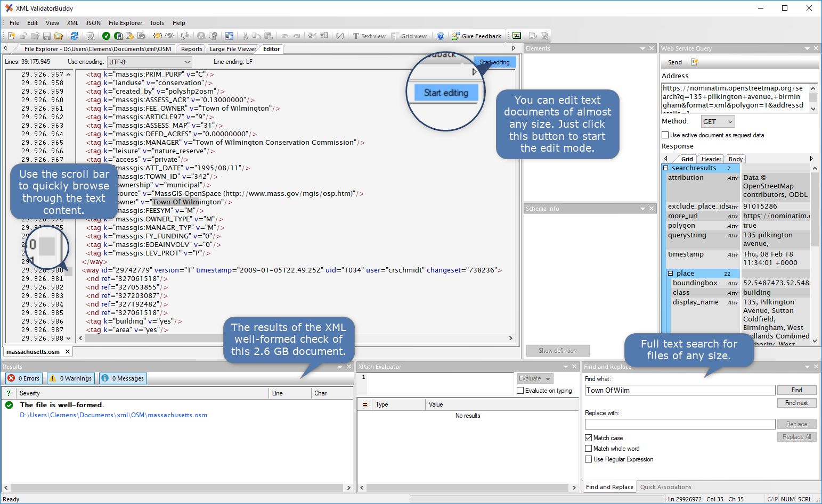The height and width of the screenshot is (504, 822).
Task: Toggle the 0 Errors filter
Action: tap(24, 378)
